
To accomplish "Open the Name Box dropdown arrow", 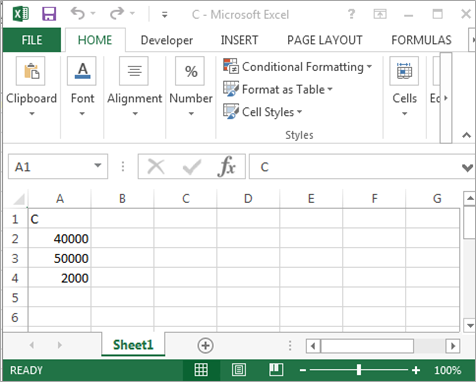I will click(98, 166).
